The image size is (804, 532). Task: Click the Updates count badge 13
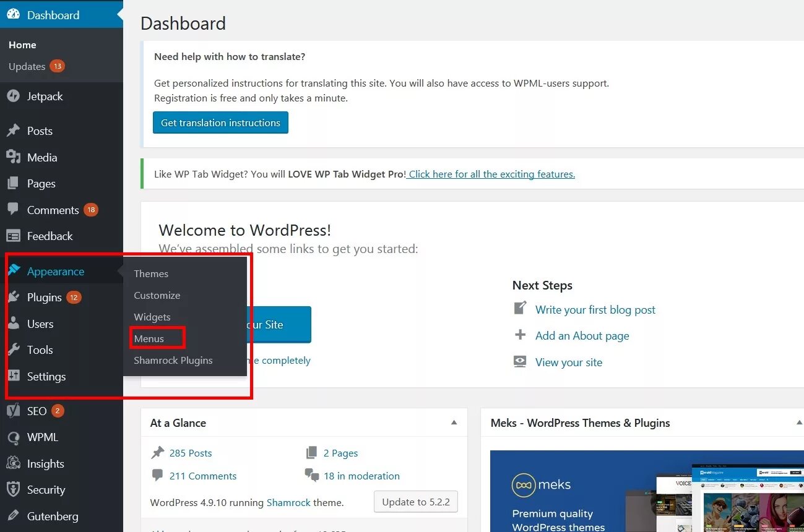pos(58,66)
